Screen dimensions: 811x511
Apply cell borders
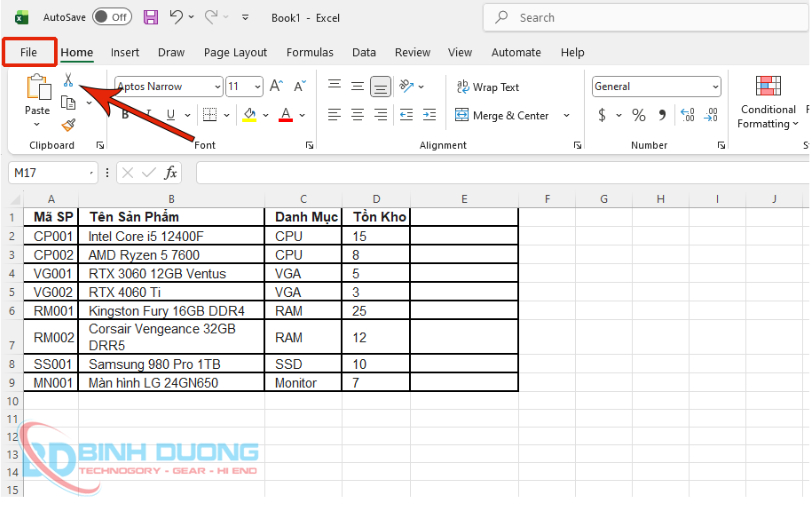coord(209,115)
